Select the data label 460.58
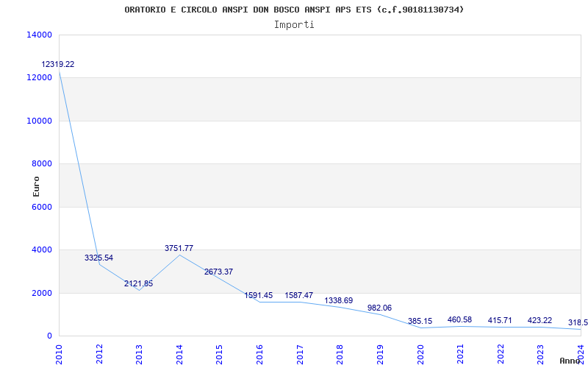 [460, 319]
